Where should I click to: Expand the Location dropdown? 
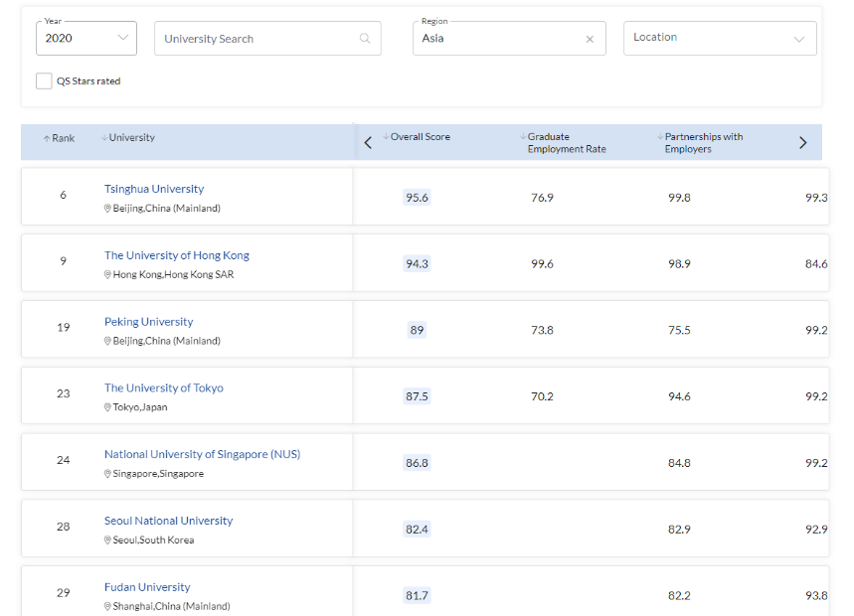pyautogui.click(x=720, y=39)
